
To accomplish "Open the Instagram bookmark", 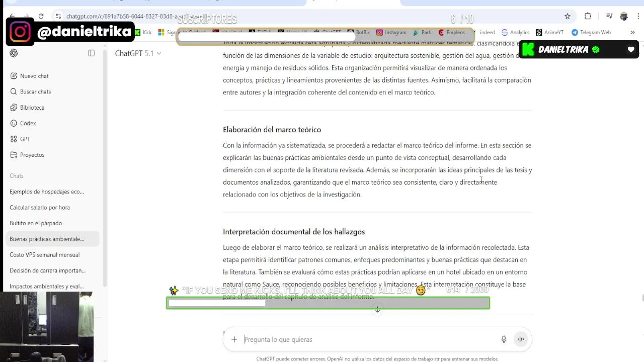I will pyautogui.click(x=391, y=32).
